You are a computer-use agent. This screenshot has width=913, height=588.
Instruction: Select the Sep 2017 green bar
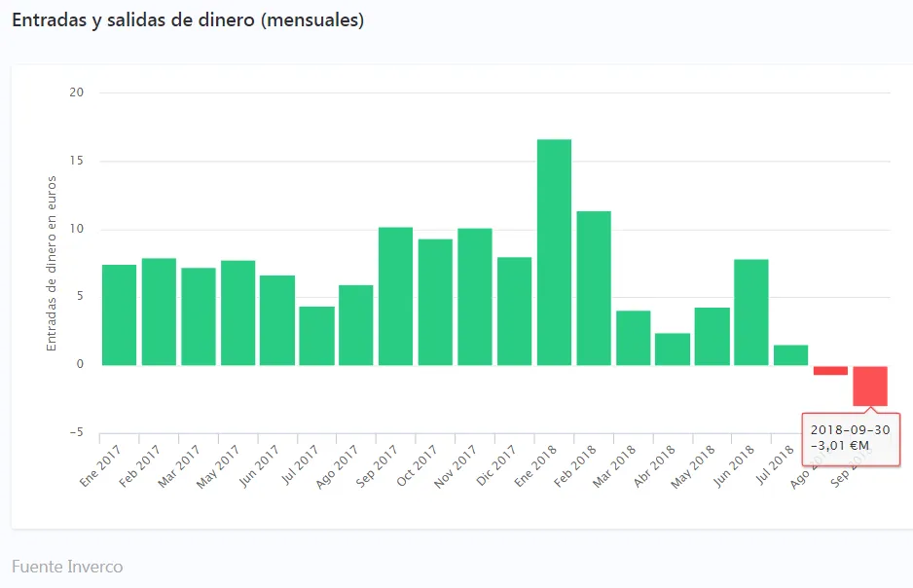coord(395,296)
